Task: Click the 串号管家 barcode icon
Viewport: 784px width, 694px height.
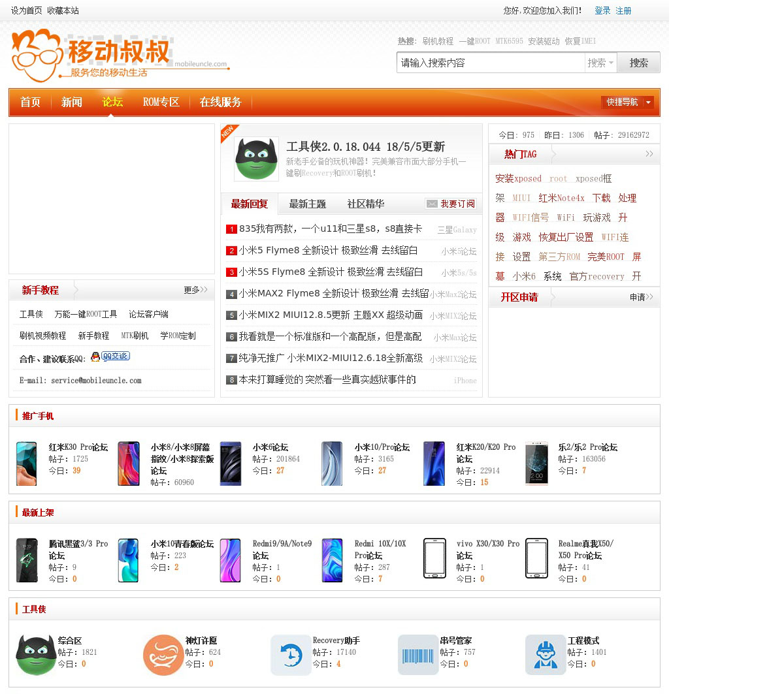Action: click(x=417, y=655)
